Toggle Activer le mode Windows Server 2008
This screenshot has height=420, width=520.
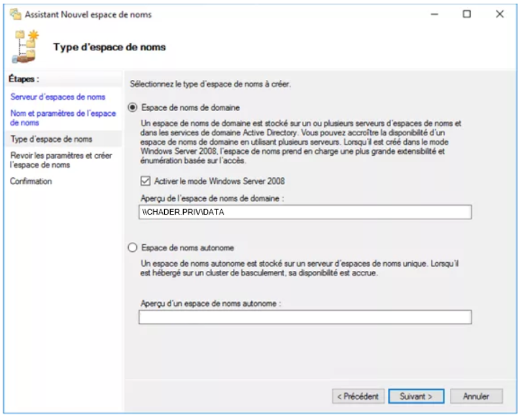coord(145,181)
